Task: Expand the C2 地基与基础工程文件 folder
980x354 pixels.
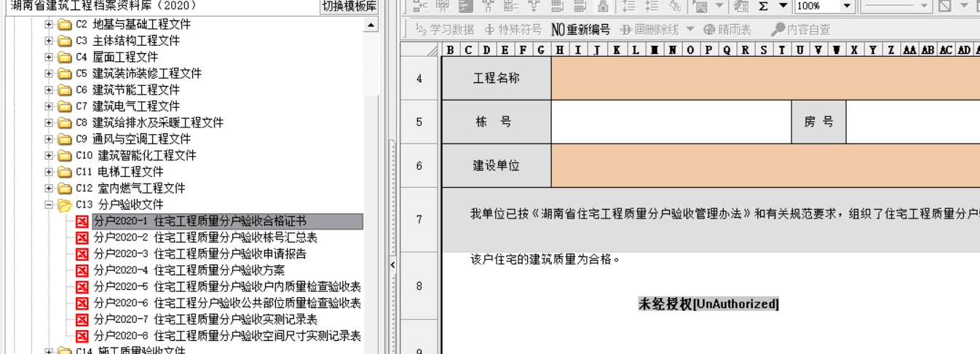Action: tap(50, 25)
